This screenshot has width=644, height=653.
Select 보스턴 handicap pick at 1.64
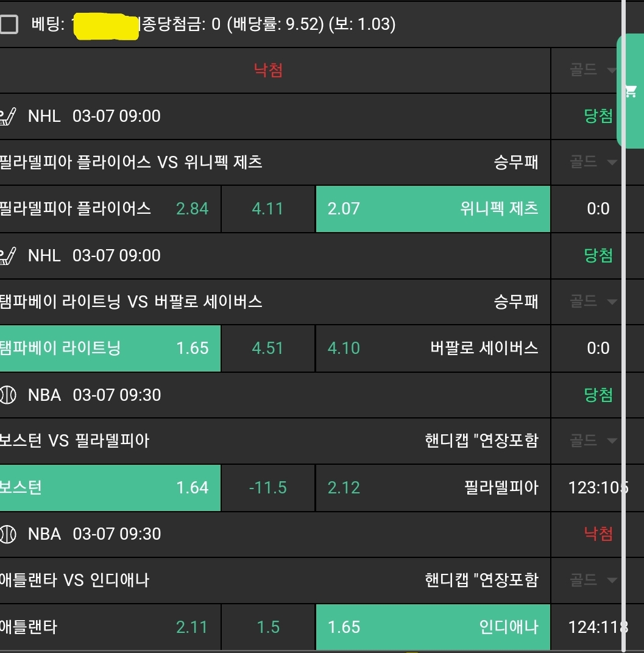pos(110,488)
